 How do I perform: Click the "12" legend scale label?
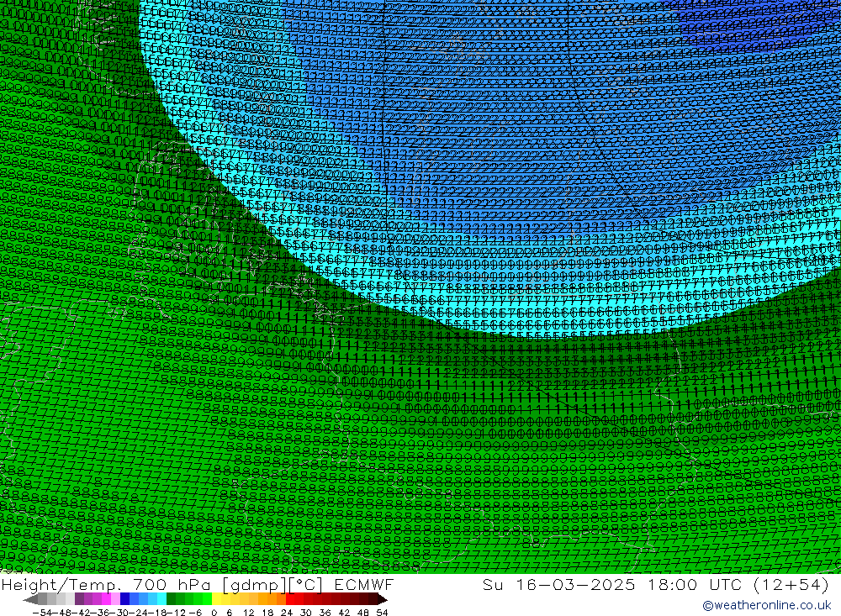click(248, 613)
